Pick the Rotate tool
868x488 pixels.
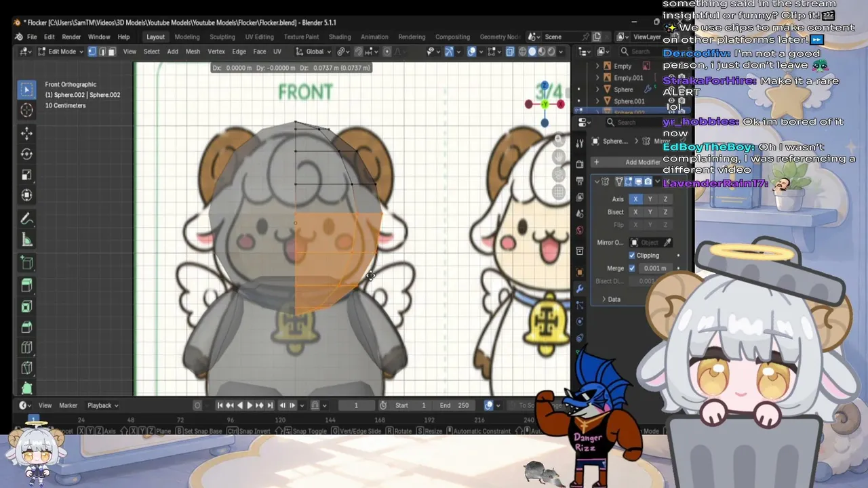26,154
